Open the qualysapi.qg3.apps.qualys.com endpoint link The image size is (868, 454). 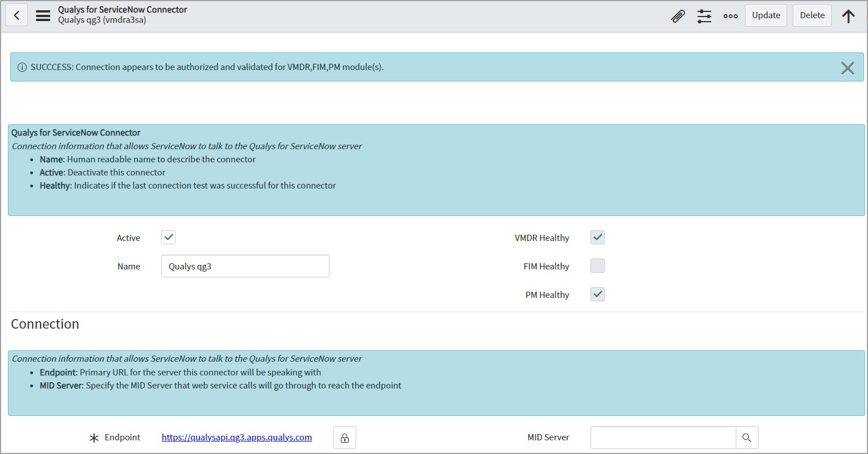coord(237,437)
